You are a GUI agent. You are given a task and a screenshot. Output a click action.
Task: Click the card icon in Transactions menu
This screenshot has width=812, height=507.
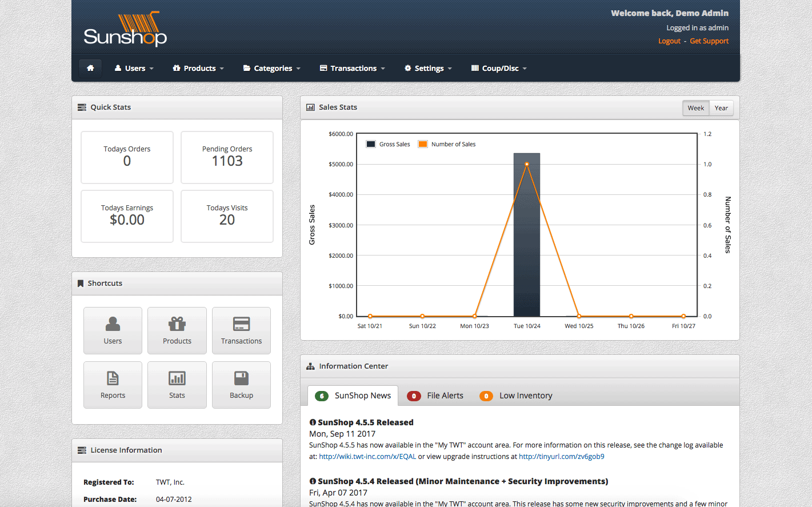pos(323,68)
